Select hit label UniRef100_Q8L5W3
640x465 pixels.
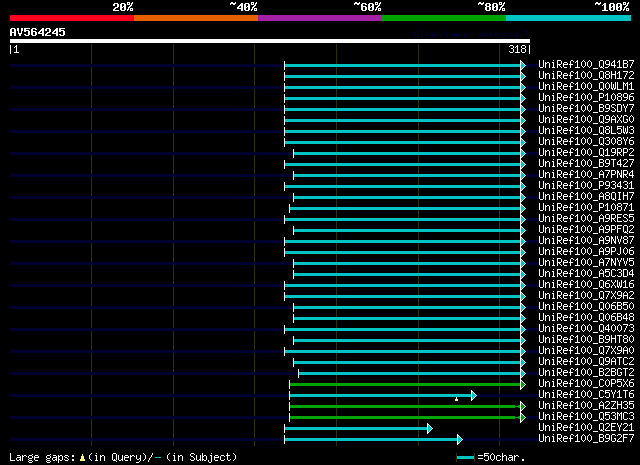click(586, 130)
